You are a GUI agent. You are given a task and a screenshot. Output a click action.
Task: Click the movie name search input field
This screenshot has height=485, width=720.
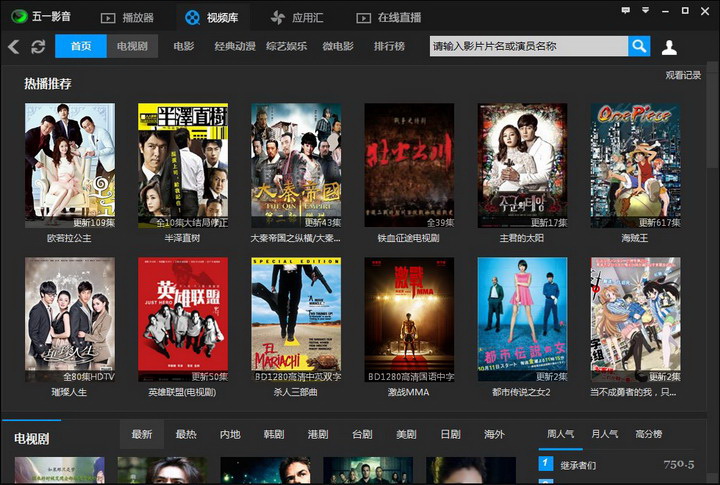(529, 46)
